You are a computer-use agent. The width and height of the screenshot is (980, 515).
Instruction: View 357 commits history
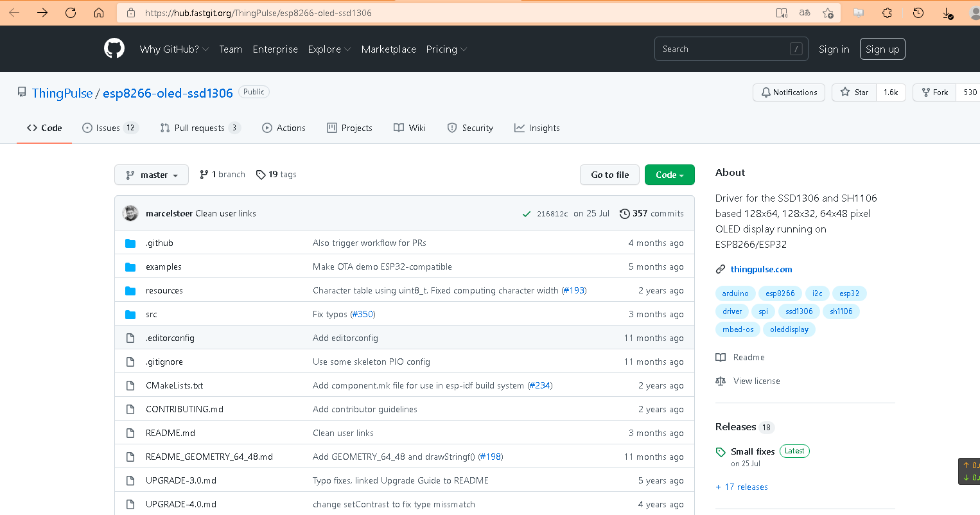[652, 213]
